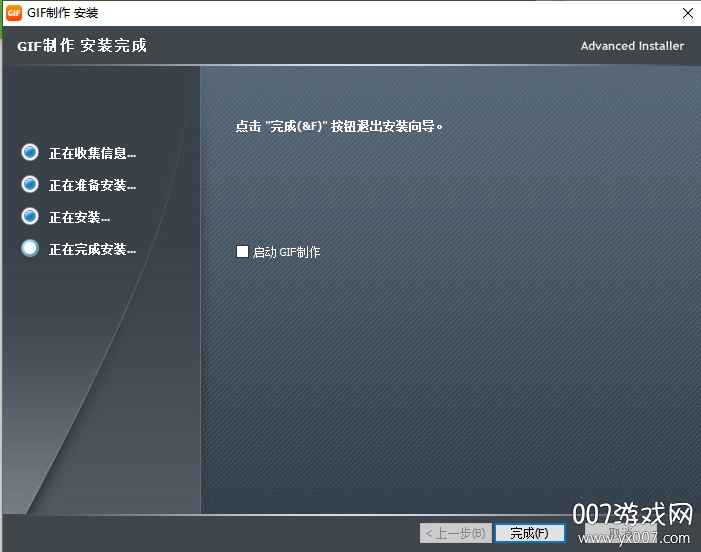Click the 正在收集信息... step text

point(93,153)
